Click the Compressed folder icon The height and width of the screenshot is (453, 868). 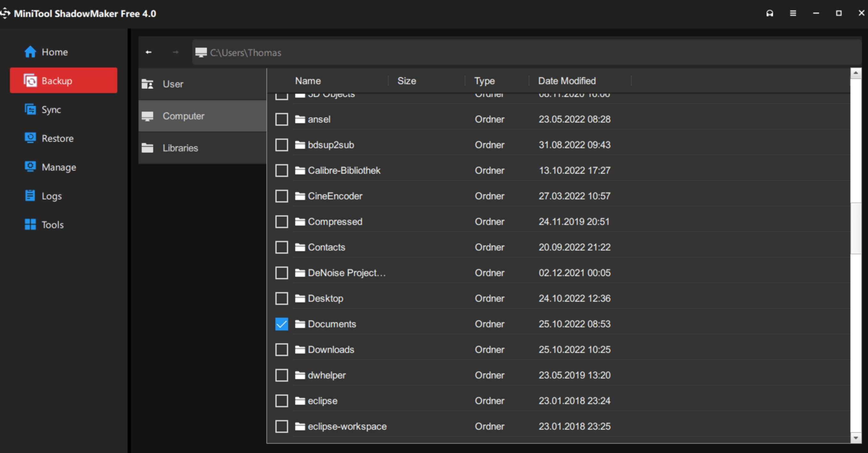300,222
